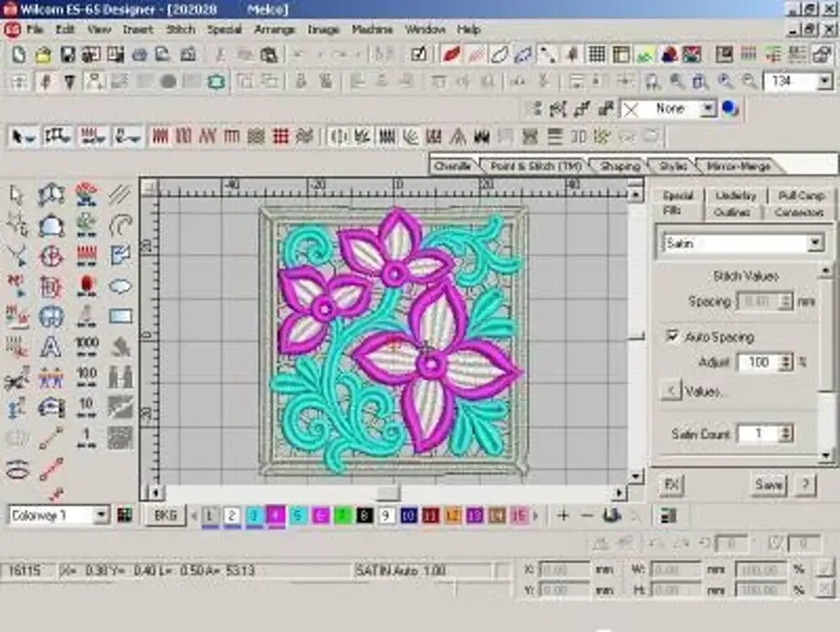This screenshot has height=632, width=840.
Task: Click the minus remove color icon
Action: pos(587,516)
